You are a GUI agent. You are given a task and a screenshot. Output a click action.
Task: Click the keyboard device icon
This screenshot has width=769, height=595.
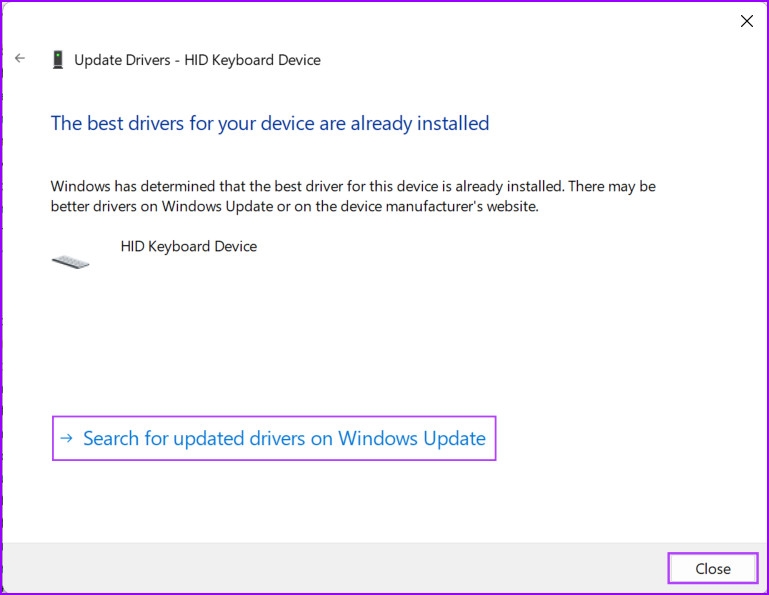coord(71,262)
